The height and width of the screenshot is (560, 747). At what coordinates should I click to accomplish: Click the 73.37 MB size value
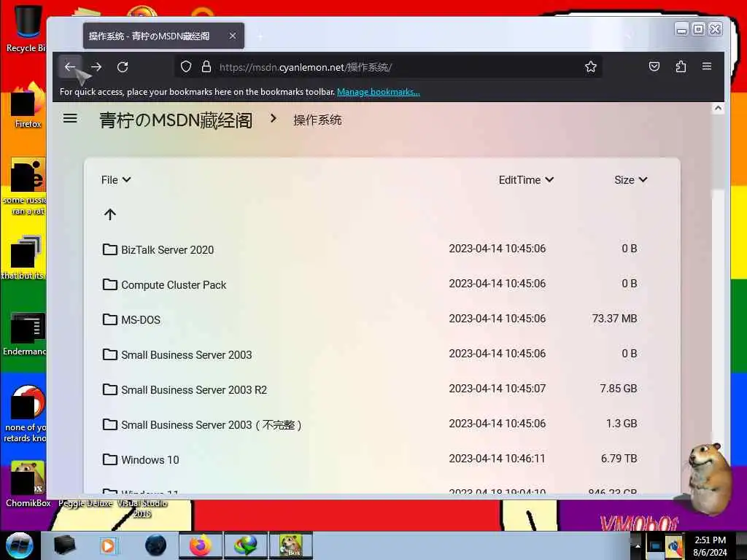click(x=614, y=319)
